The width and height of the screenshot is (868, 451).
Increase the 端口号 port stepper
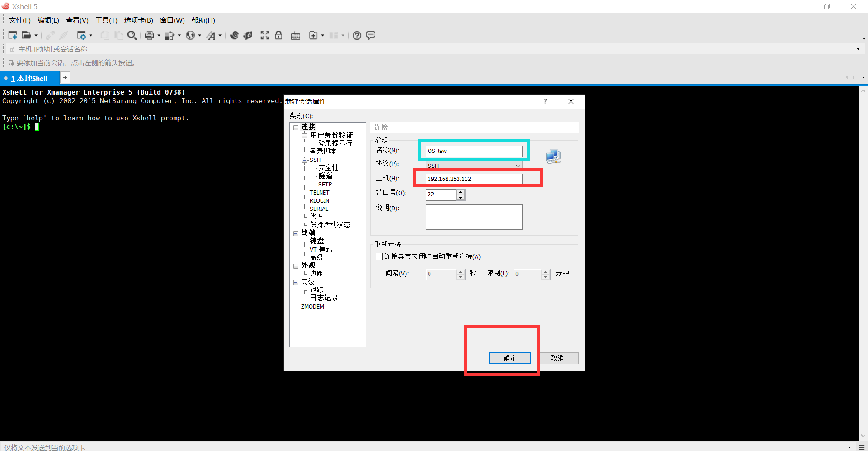point(461,192)
